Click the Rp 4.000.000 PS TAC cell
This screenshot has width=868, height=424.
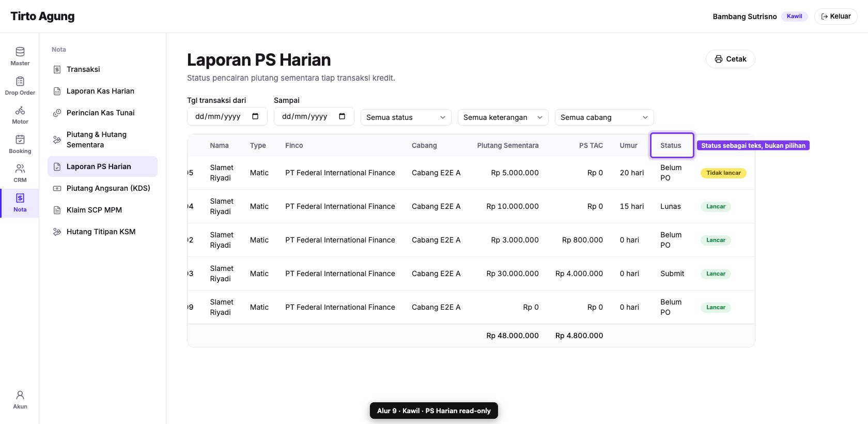pos(579,274)
